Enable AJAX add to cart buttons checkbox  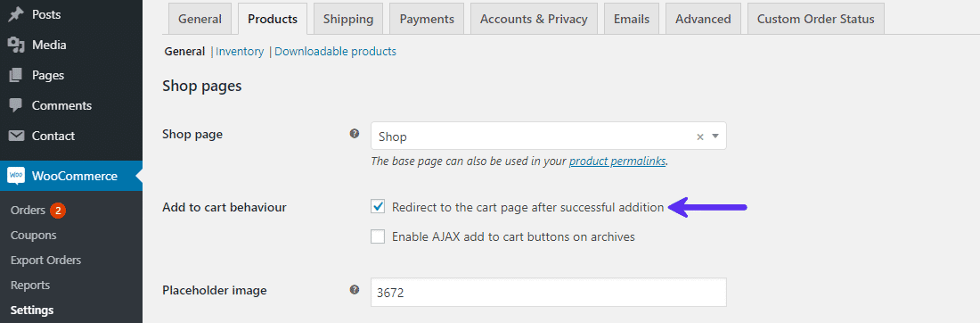point(378,236)
